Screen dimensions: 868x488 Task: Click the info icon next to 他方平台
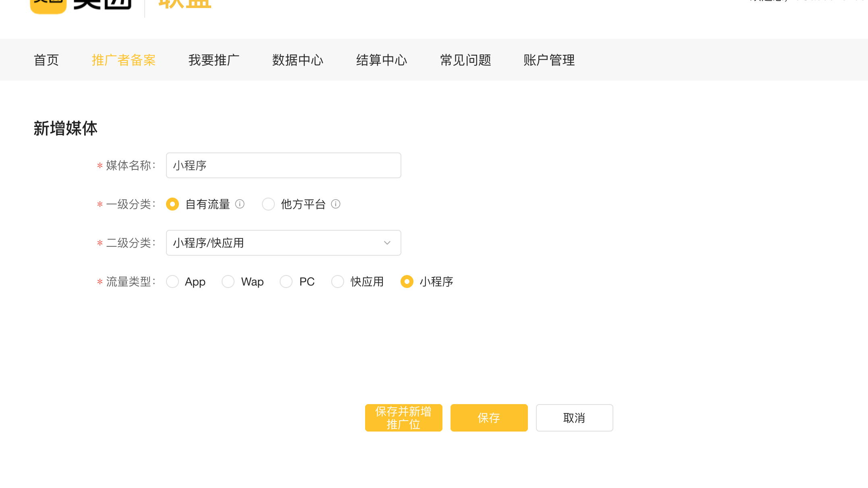pyautogui.click(x=336, y=204)
